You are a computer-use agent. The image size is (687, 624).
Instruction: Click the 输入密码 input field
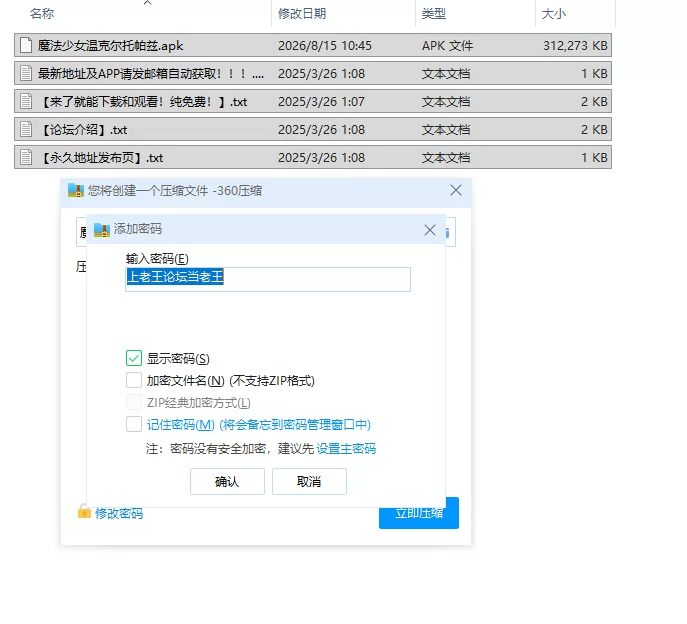[268, 279]
